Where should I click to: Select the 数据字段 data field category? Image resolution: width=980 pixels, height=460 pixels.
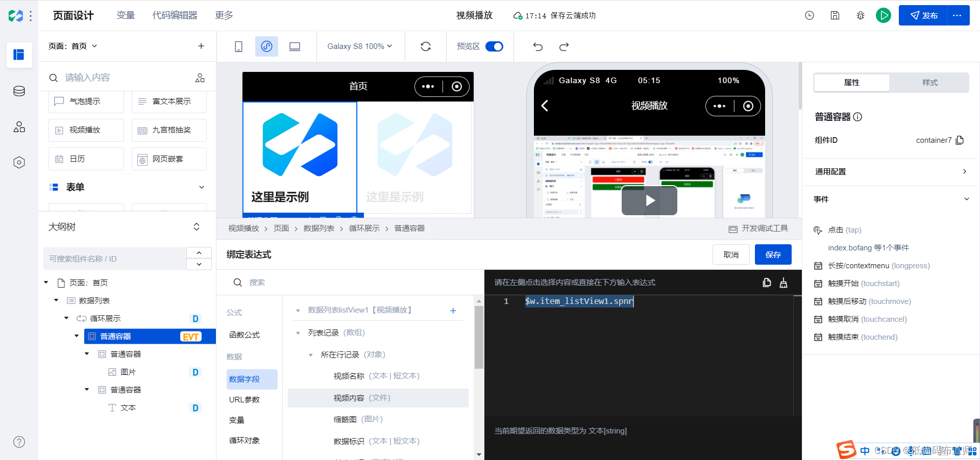click(252, 379)
